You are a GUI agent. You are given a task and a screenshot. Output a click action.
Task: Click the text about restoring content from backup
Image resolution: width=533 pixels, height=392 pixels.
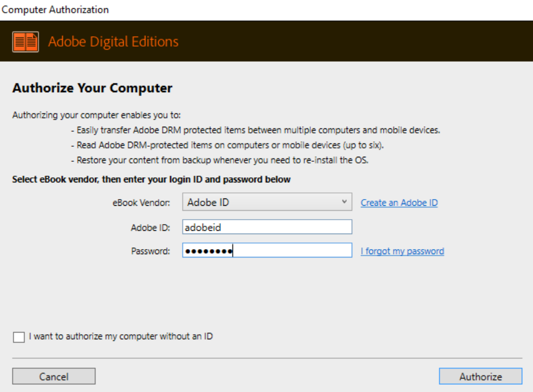(220, 160)
